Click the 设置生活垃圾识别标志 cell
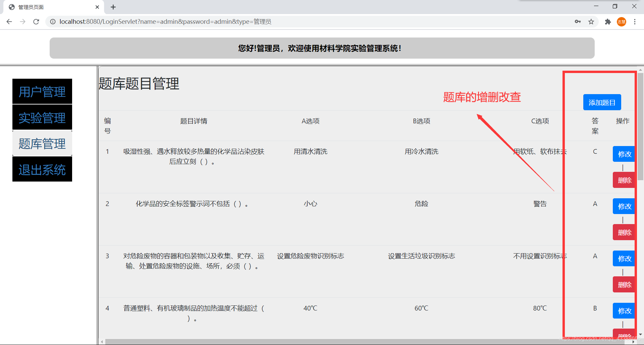Screen dimensions: 644x345 (x=422, y=256)
